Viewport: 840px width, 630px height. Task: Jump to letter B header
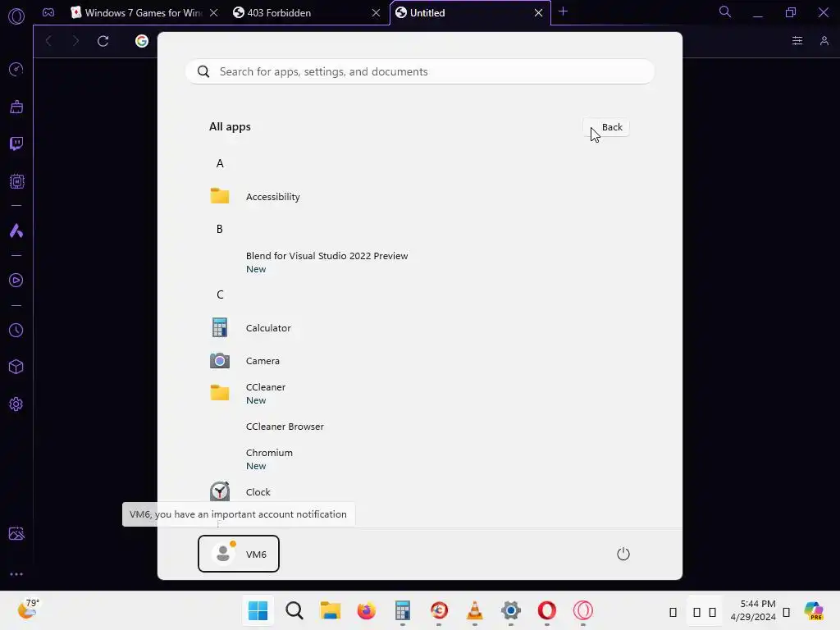click(220, 230)
